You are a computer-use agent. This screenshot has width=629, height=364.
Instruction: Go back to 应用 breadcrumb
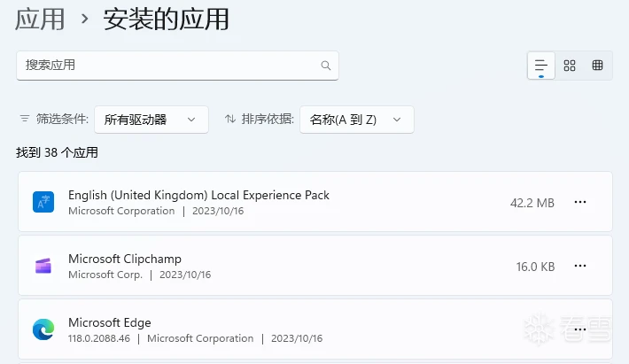(40, 19)
